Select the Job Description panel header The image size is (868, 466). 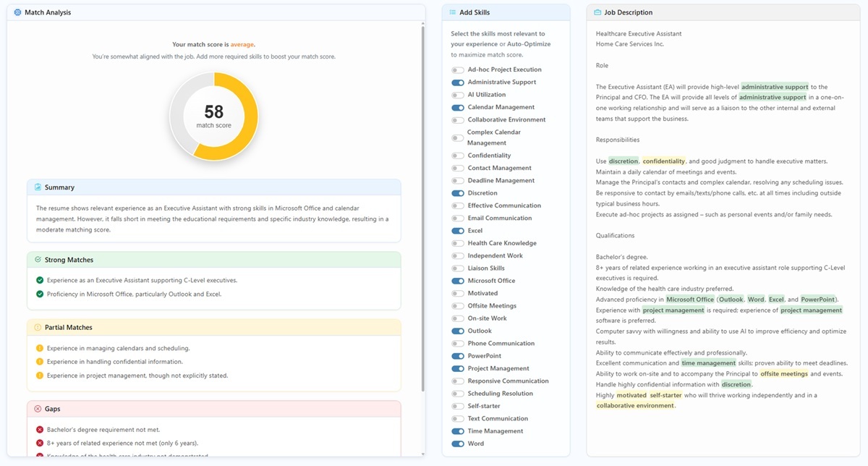pos(627,12)
